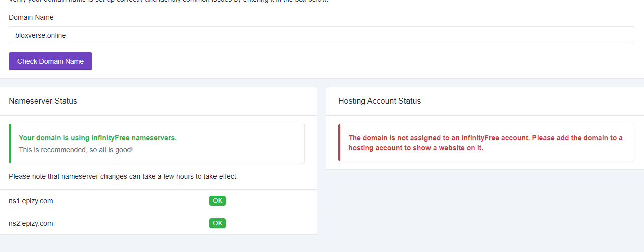The width and height of the screenshot is (644, 252).
Task: Click the empty area right of ns2 OK badge
Action: click(271, 223)
